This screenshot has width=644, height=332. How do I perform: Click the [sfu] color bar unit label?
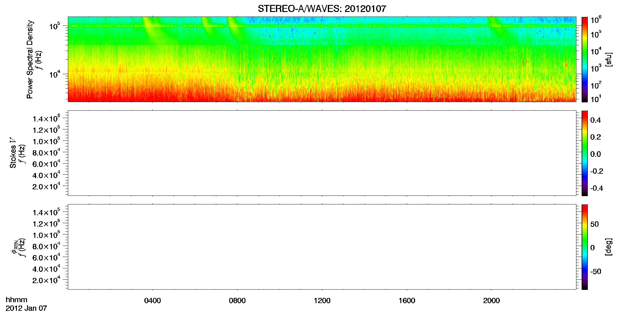609,59
